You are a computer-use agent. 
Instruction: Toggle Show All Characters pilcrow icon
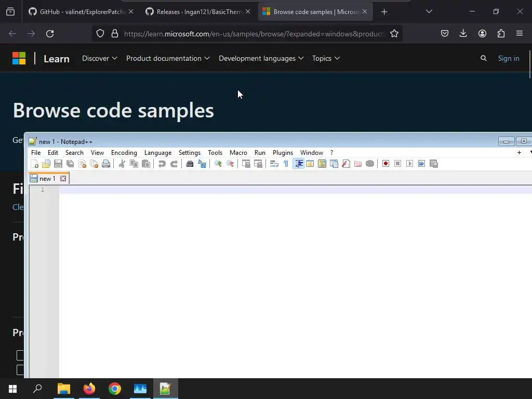pyautogui.click(x=286, y=164)
